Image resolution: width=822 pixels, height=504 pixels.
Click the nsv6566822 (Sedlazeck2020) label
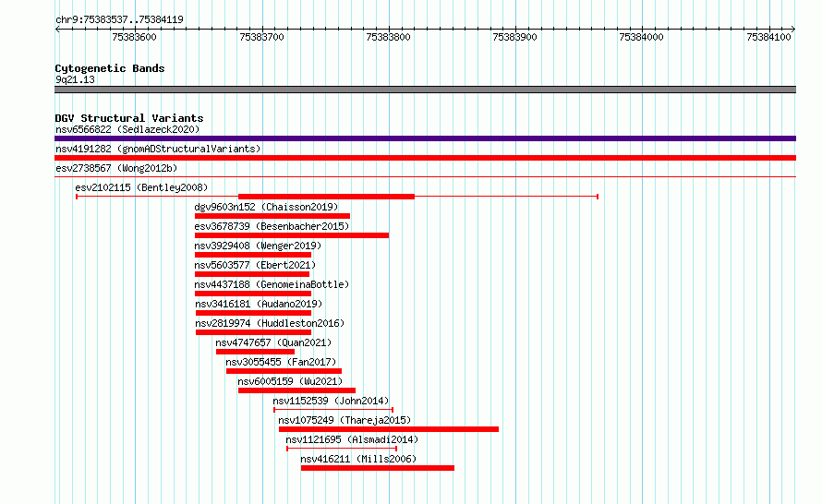tap(127, 129)
